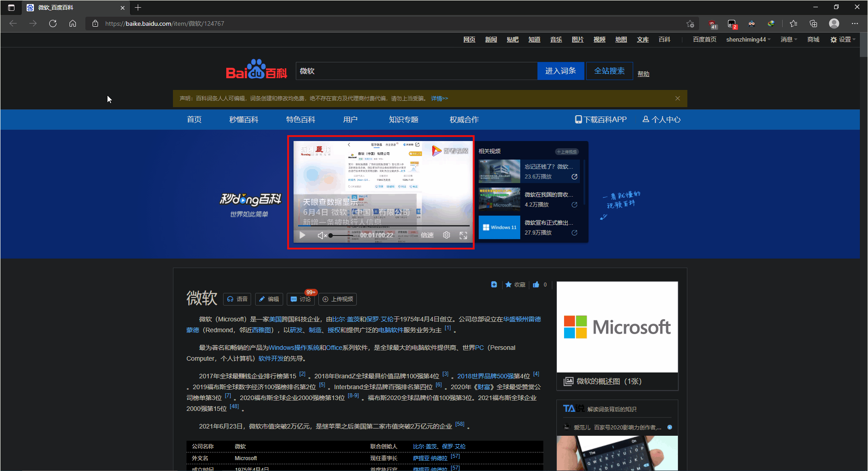Switch to the 新闻 navigation tab

point(491,39)
